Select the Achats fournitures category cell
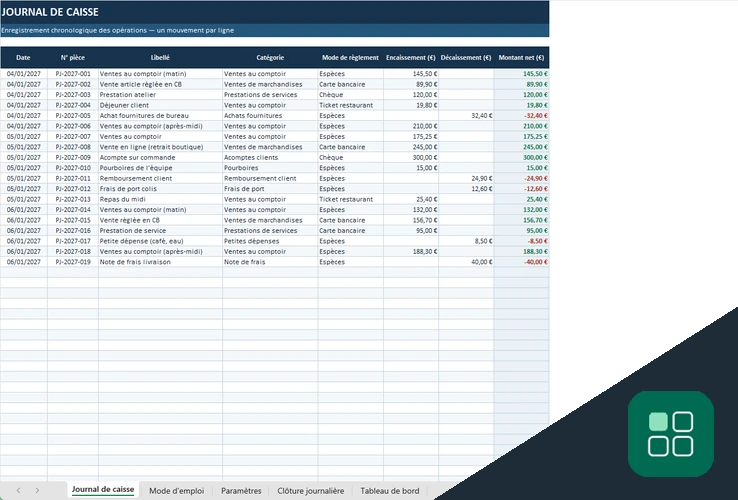 click(270, 115)
